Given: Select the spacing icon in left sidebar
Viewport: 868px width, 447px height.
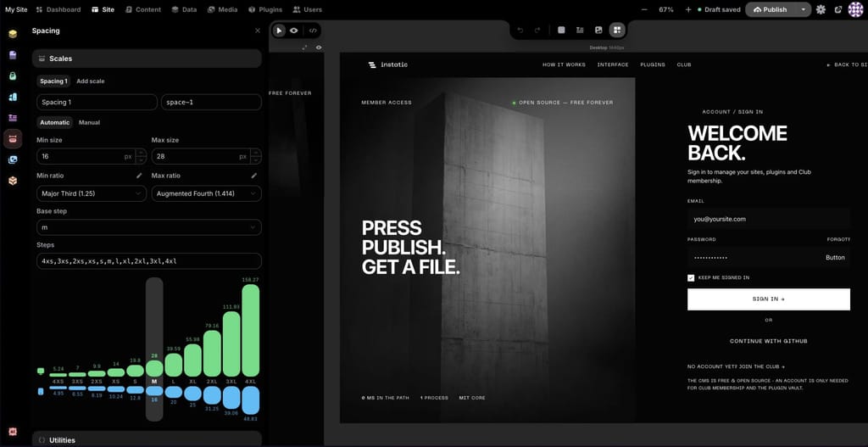Looking at the screenshot, I should coord(13,138).
